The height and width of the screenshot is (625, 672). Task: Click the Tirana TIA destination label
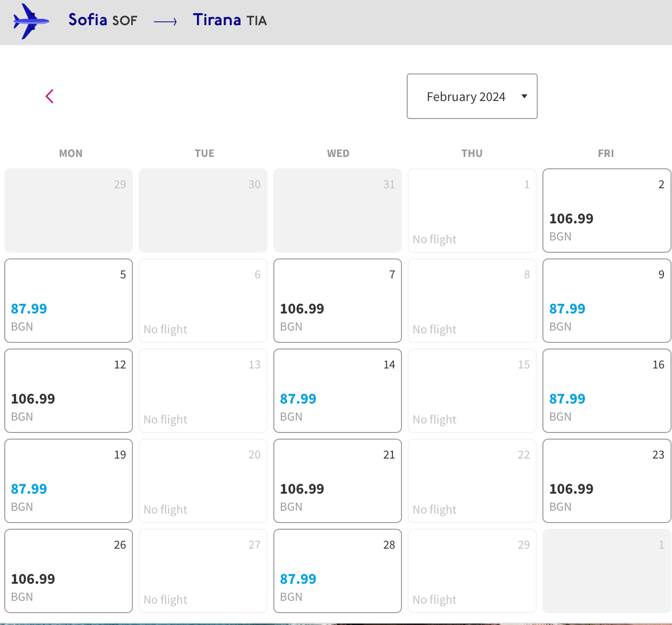coord(230,20)
